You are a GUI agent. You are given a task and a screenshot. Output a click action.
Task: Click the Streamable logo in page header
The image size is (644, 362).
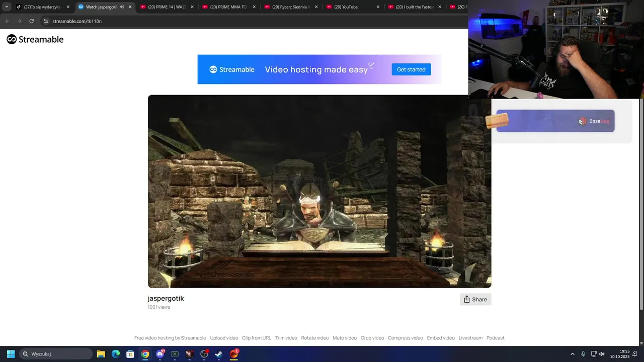pos(35,39)
